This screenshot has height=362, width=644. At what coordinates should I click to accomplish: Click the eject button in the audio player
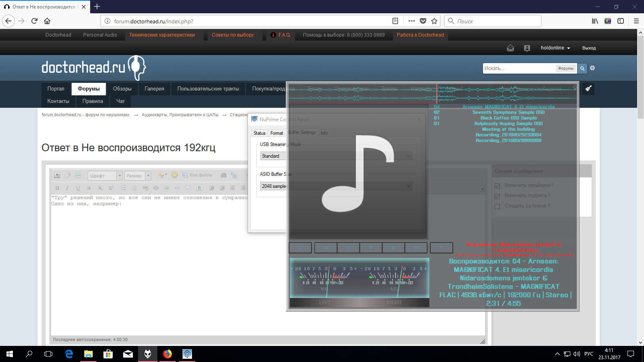(x=300, y=248)
